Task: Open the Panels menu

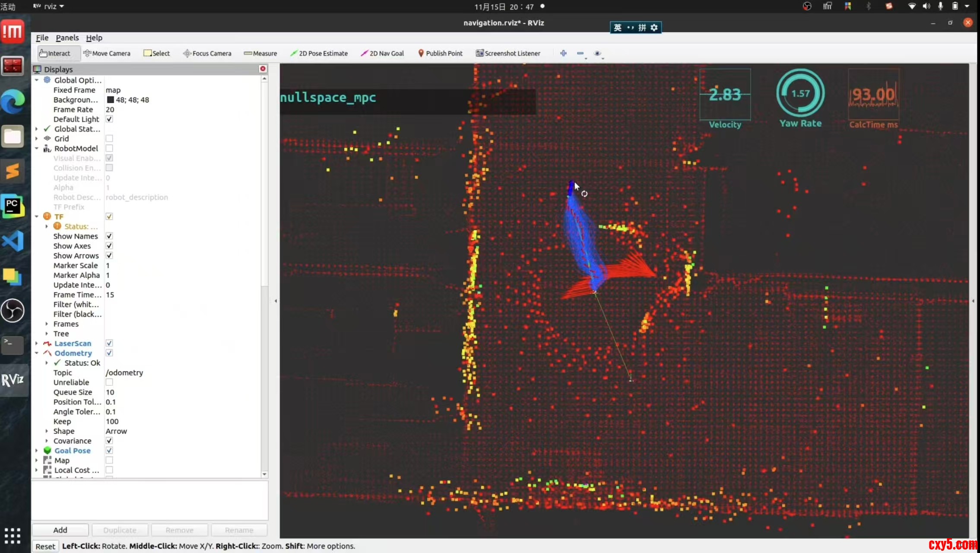Action: 67,38
